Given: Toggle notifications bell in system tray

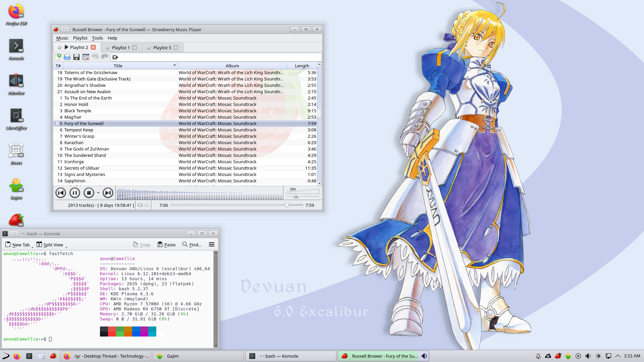Looking at the screenshot, I should (x=538, y=356).
